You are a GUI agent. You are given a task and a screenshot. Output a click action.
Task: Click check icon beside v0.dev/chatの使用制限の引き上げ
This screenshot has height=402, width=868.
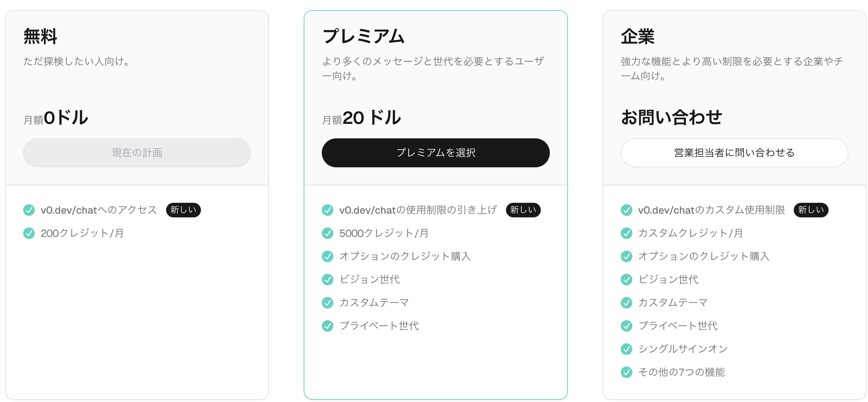pos(328,210)
